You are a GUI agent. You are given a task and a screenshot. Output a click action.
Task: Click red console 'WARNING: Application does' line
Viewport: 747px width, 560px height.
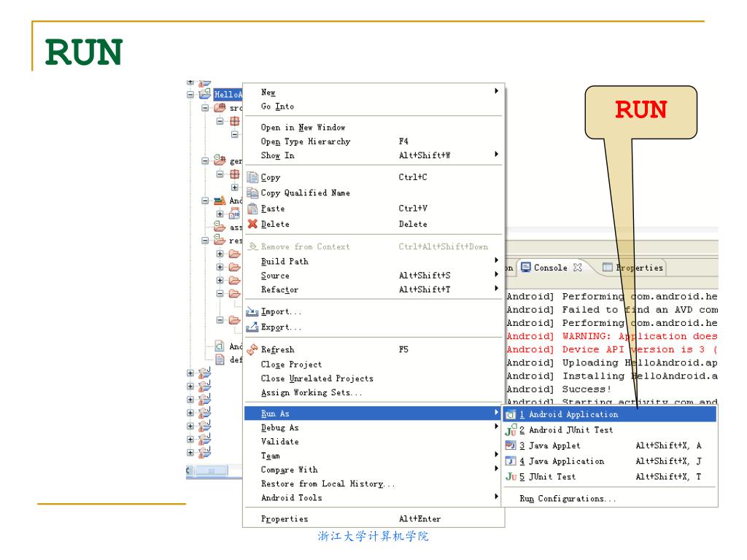point(640,336)
